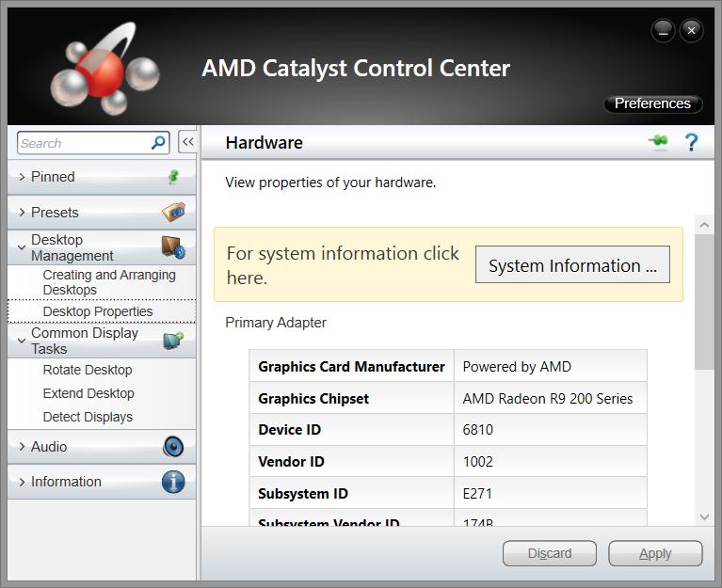Click the Primary Adapter heading
Screen dimensions: 722x588
click(276, 323)
